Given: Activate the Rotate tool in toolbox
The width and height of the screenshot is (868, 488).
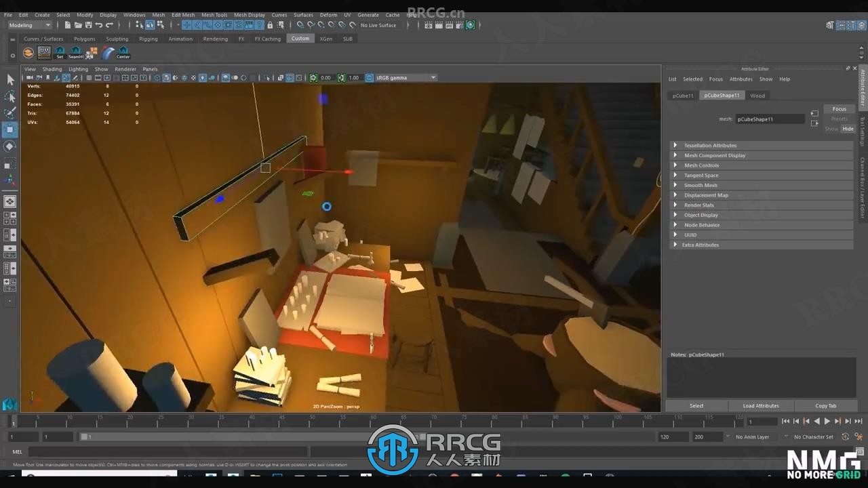Looking at the screenshot, I should point(10,146).
